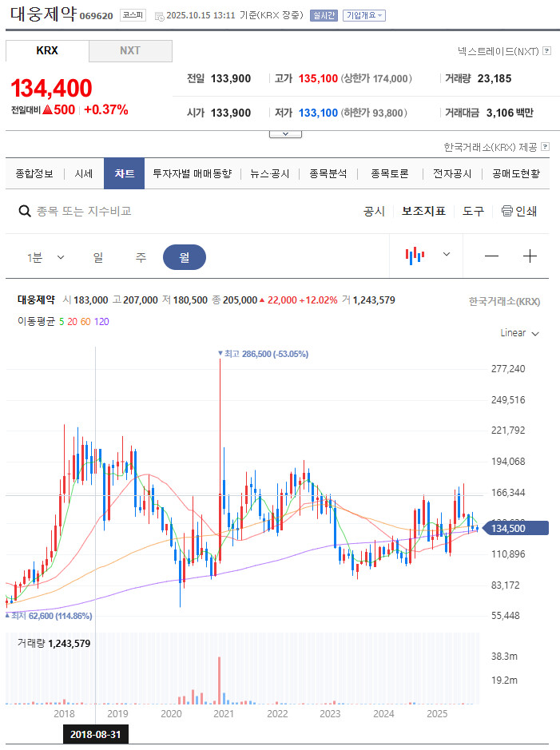Select the 차트 tab
The width and height of the screenshot is (560, 750).
coord(125,173)
